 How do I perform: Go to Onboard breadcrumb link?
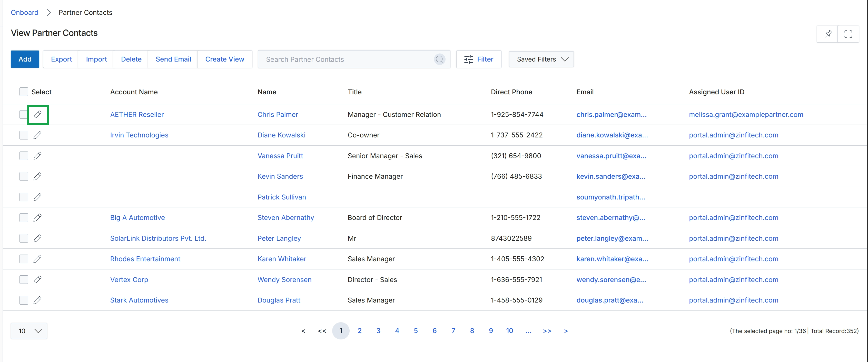(25, 13)
